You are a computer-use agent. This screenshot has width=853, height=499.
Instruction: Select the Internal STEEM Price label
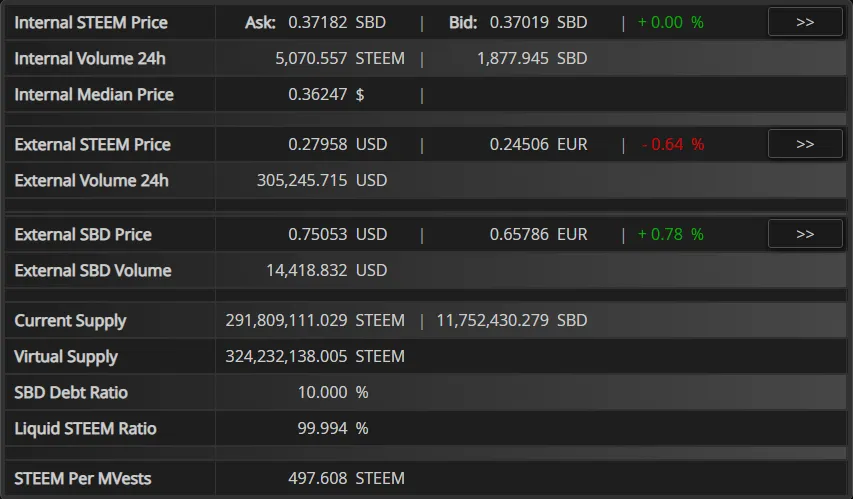coord(91,22)
